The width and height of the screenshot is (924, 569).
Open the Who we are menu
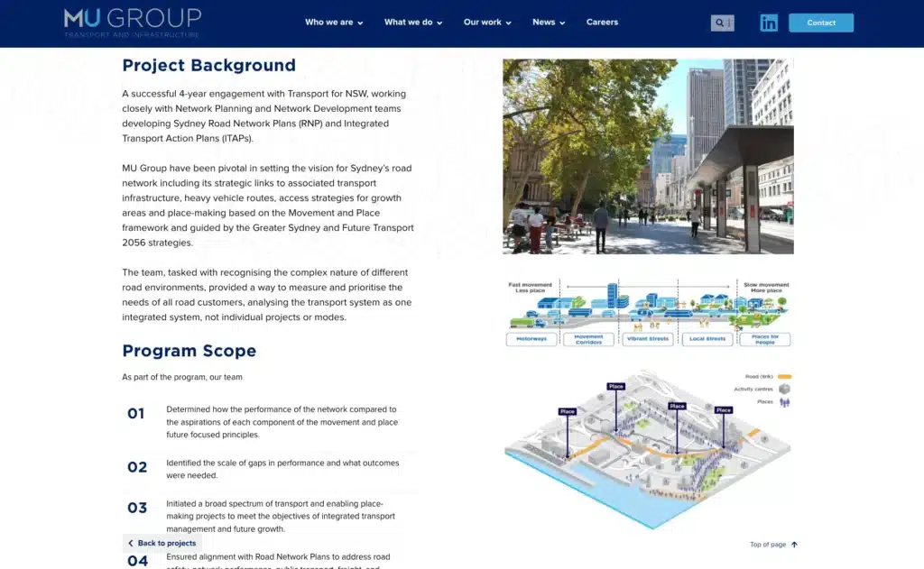click(x=328, y=22)
